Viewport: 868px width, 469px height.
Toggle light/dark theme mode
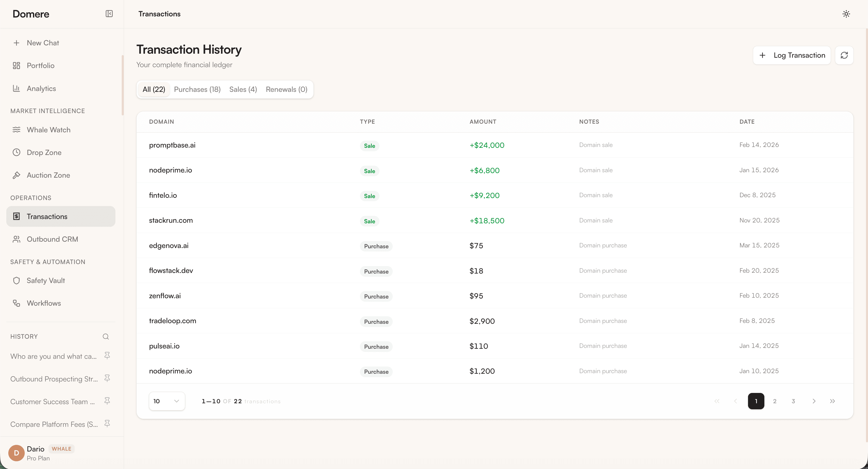pos(846,14)
